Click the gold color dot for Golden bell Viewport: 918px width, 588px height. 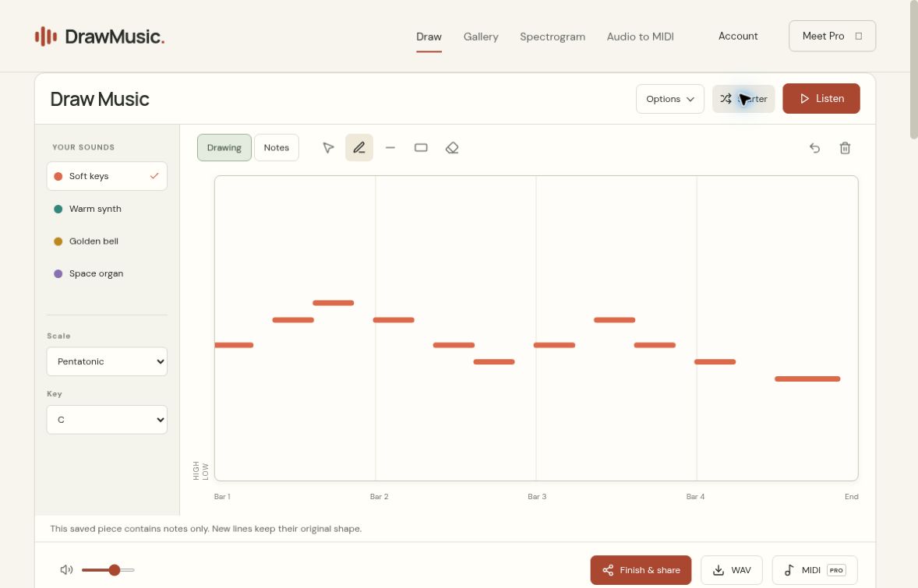point(58,241)
